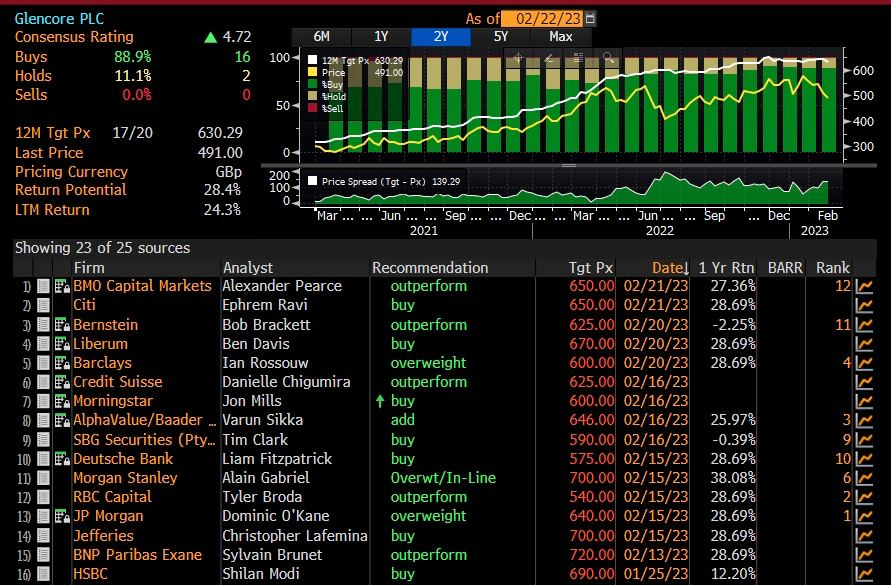
Task: Click the magnifier zoom icon on chart
Action: click(608, 58)
